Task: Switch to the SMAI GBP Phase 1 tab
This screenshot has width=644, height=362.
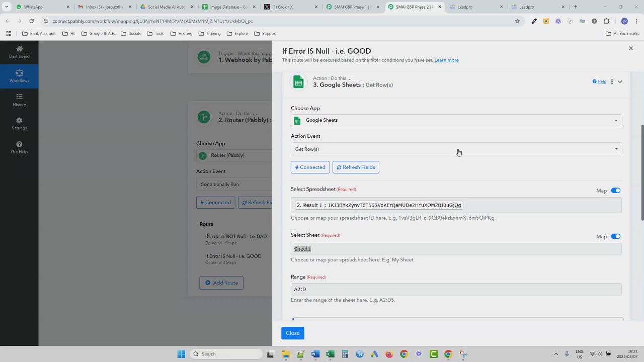Action: (x=353, y=7)
